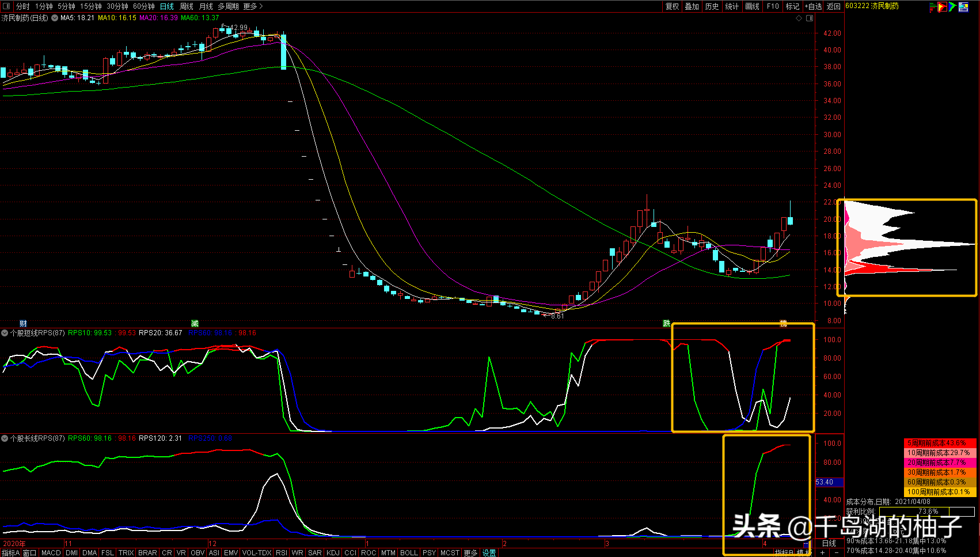Select the 60分钟 period tab

pos(143,6)
